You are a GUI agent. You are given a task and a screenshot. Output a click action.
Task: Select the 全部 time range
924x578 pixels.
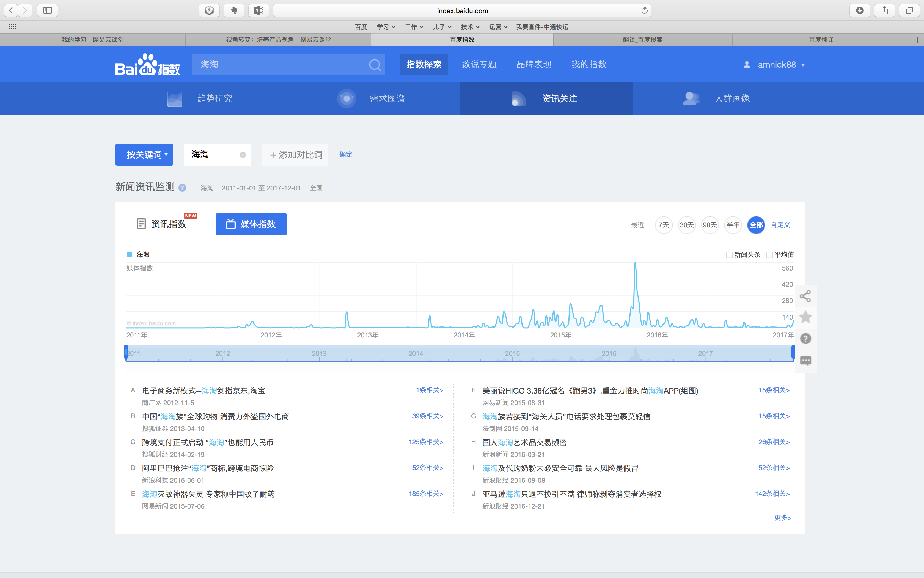(x=756, y=225)
